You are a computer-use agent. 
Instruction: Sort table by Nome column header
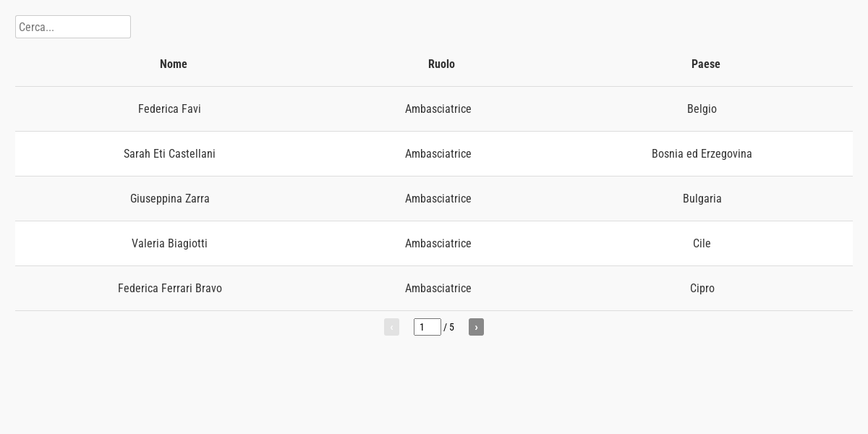(x=174, y=64)
